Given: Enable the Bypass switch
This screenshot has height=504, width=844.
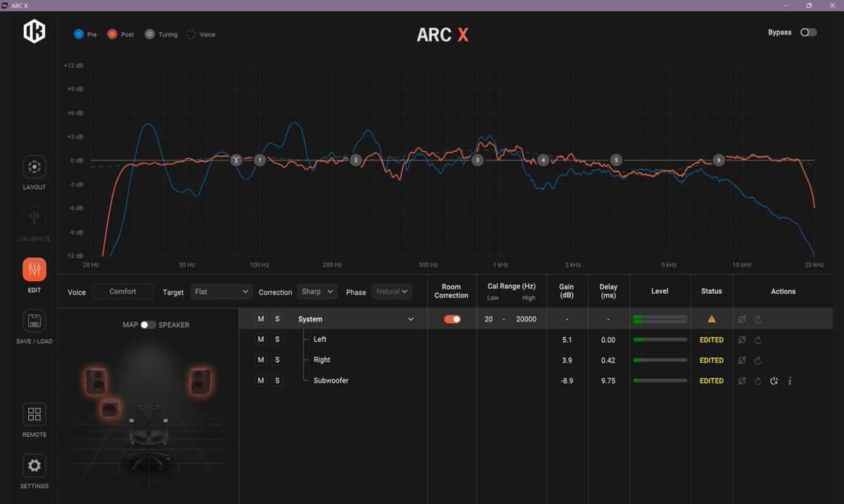Looking at the screenshot, I should (x=809, y=32).
